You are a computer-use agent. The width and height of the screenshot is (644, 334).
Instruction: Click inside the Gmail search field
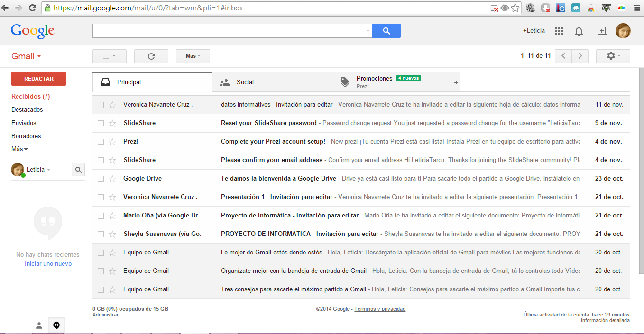pos(228,30)
